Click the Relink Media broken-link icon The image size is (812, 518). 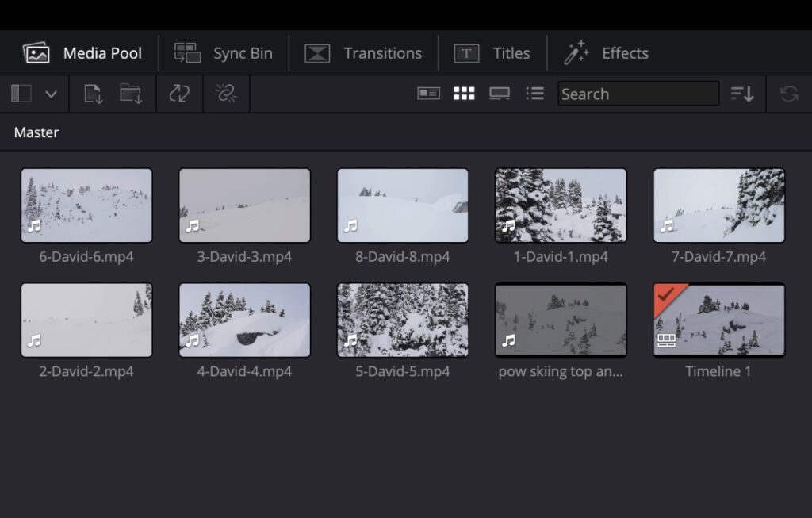(x=226, y=94)
